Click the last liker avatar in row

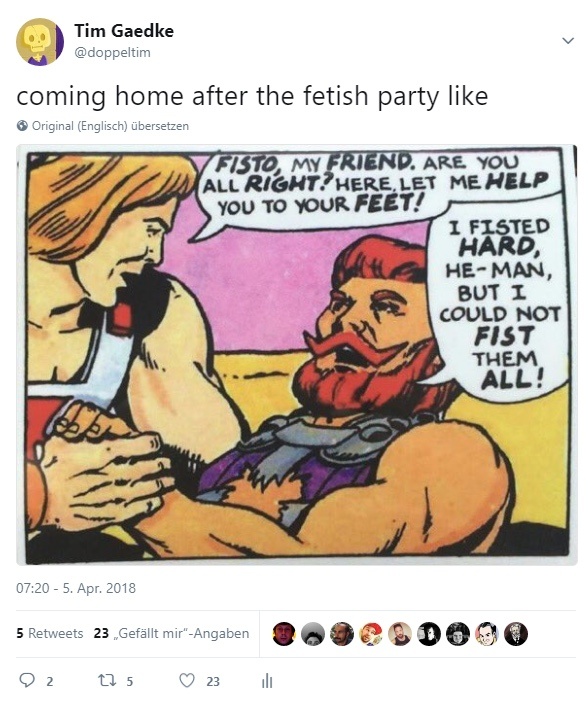516,634
